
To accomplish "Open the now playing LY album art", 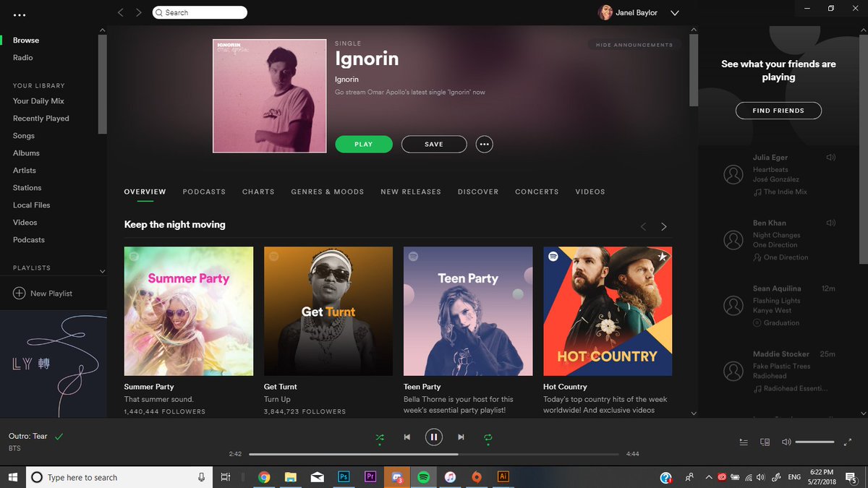I will pos(54,364).
